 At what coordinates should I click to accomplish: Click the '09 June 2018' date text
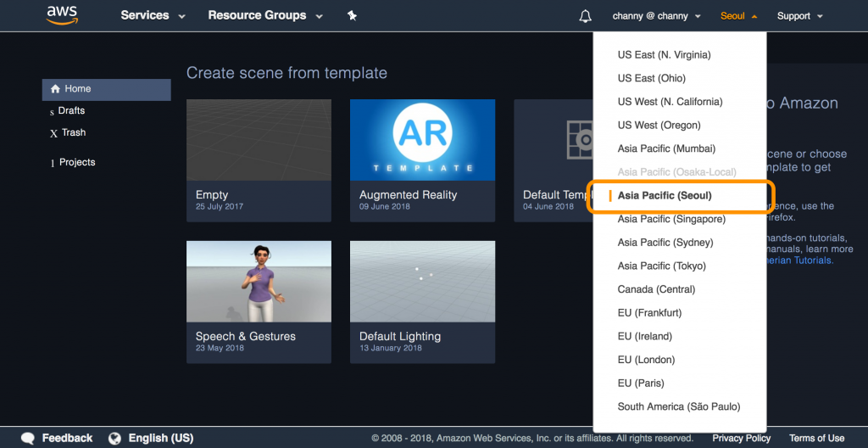(x=385, y=207)
